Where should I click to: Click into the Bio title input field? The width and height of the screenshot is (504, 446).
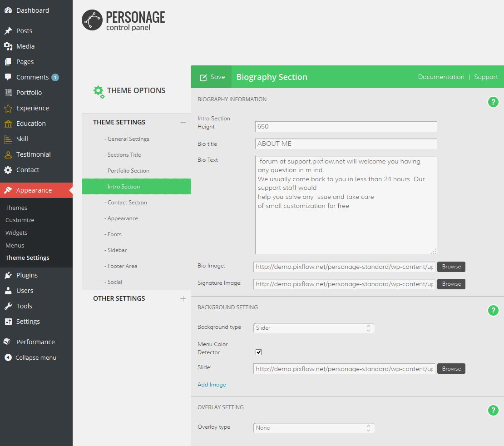point(346,144)
